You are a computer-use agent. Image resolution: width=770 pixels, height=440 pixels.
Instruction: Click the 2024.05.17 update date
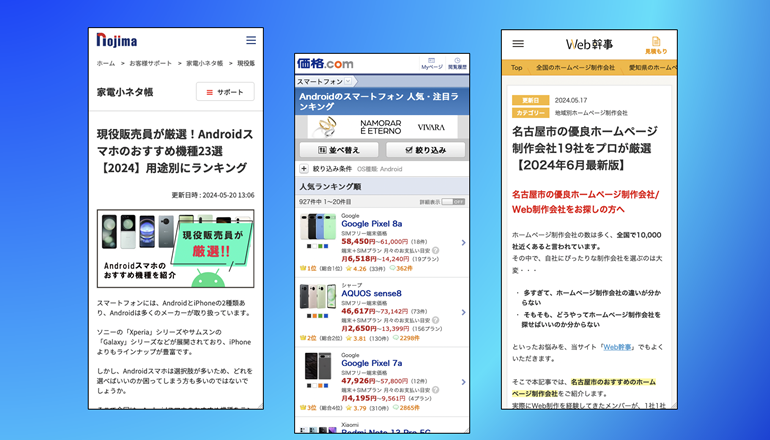[571, 100]
